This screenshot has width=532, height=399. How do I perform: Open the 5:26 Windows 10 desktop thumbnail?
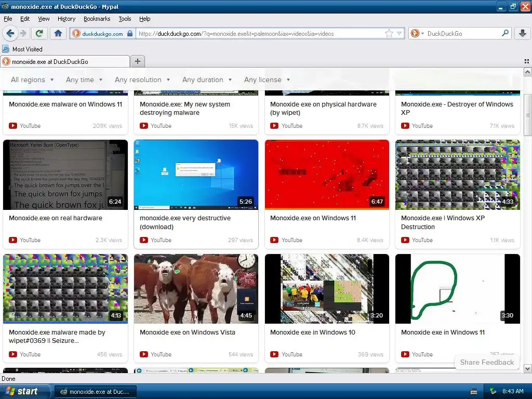(196, 175)
